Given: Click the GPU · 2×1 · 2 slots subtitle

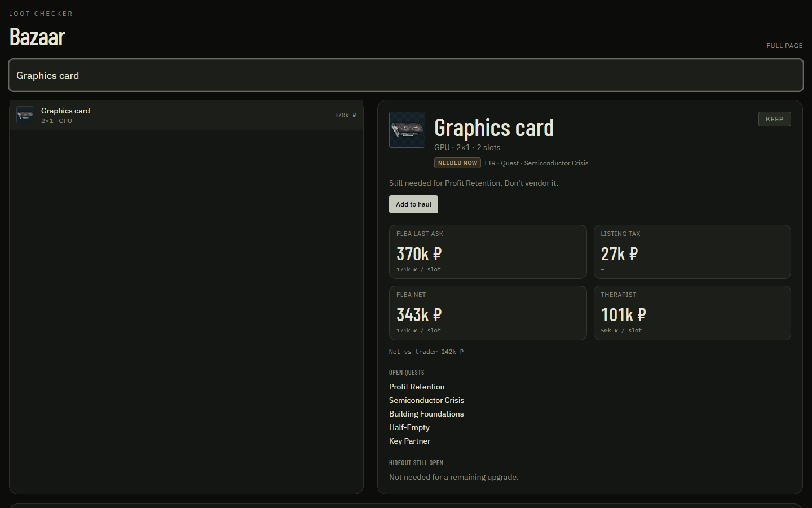Looking at the screenshot, I should 467,147.
